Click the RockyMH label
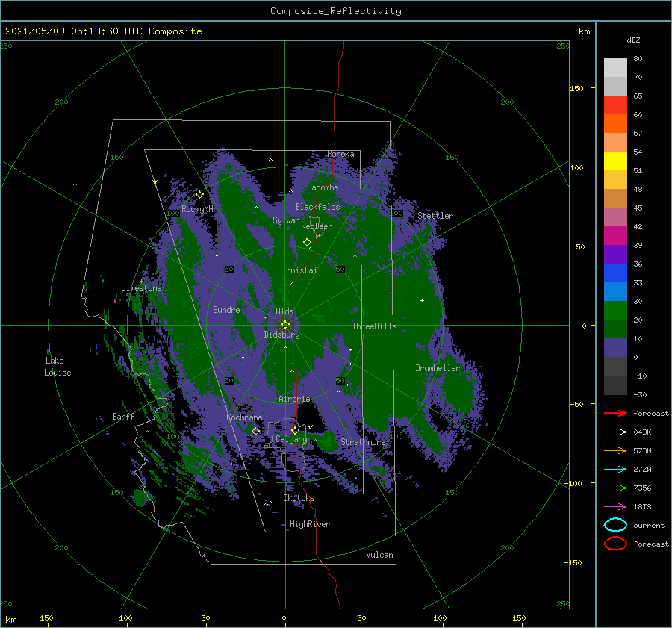 click(197, 209)
